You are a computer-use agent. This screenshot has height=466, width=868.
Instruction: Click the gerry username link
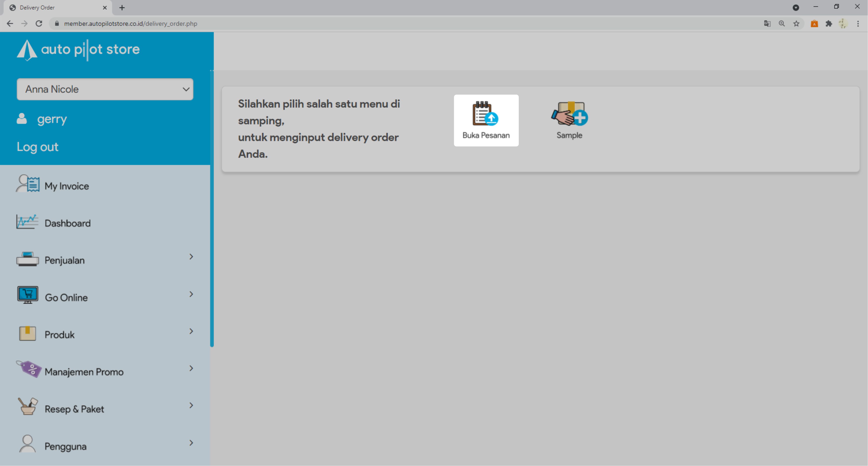(x=52, y=119)
